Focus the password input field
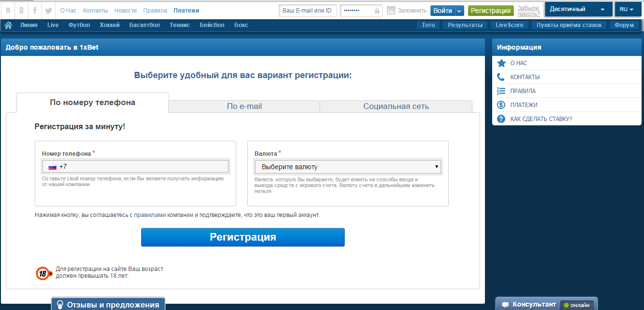 coord(361,10)
